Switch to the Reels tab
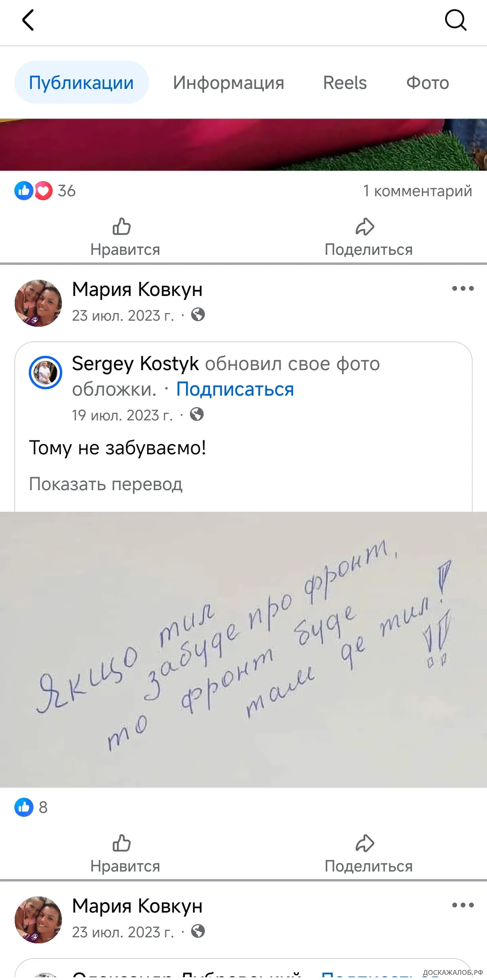 344,83
